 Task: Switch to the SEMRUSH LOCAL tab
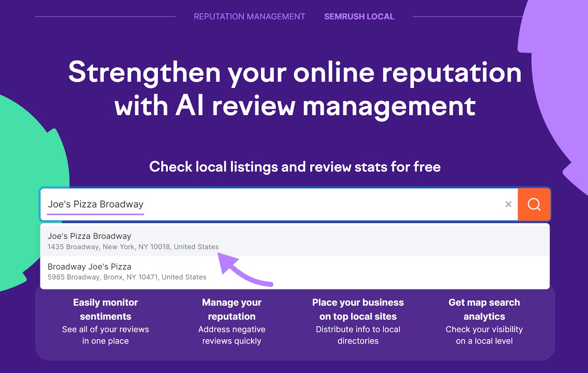click(x=359, y=16)
